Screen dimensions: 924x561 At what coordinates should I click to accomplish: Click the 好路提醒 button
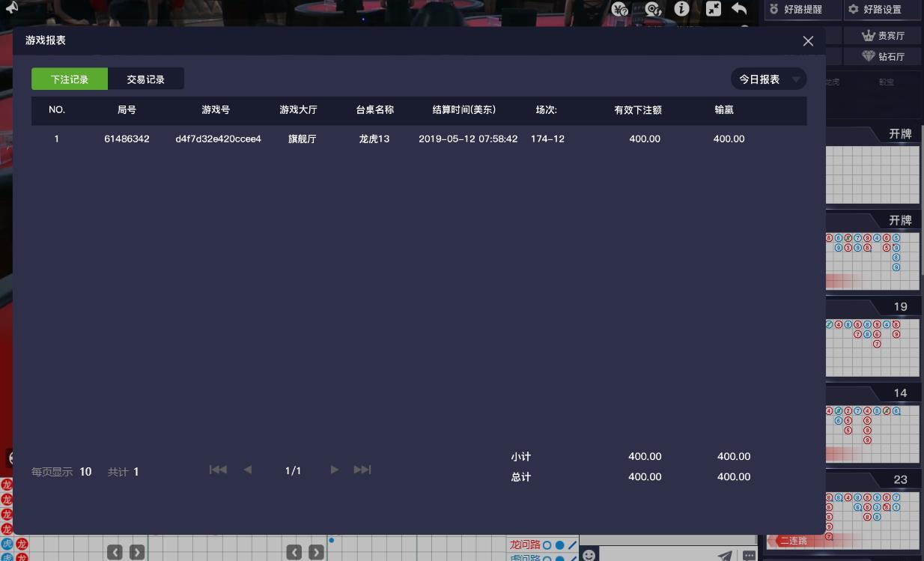click(x=802, y=9)
